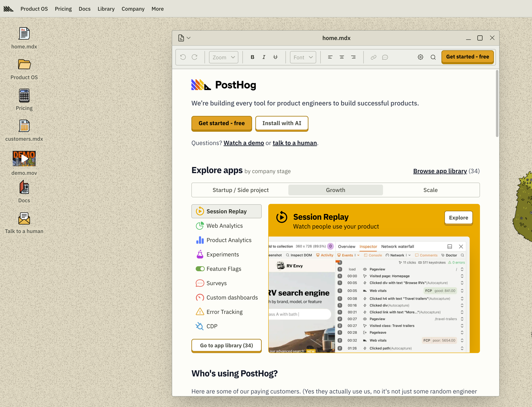Open the document icon dropdown menu
The image size is (532, 407).
184,38
